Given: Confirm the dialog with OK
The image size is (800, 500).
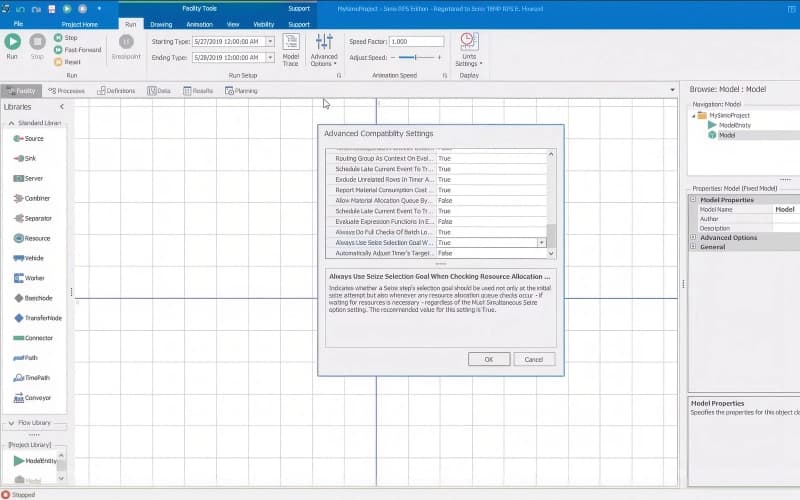Looking at the screenshot, I should (489, 359).
